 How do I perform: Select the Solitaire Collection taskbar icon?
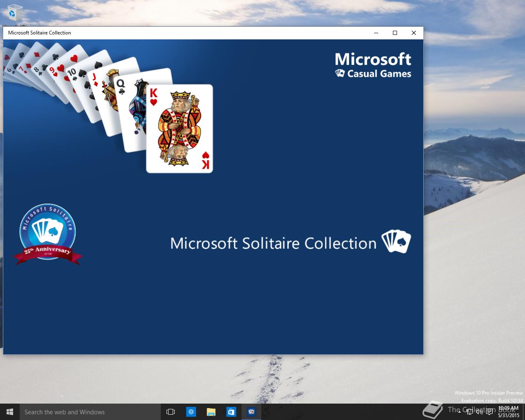(251, 412)
